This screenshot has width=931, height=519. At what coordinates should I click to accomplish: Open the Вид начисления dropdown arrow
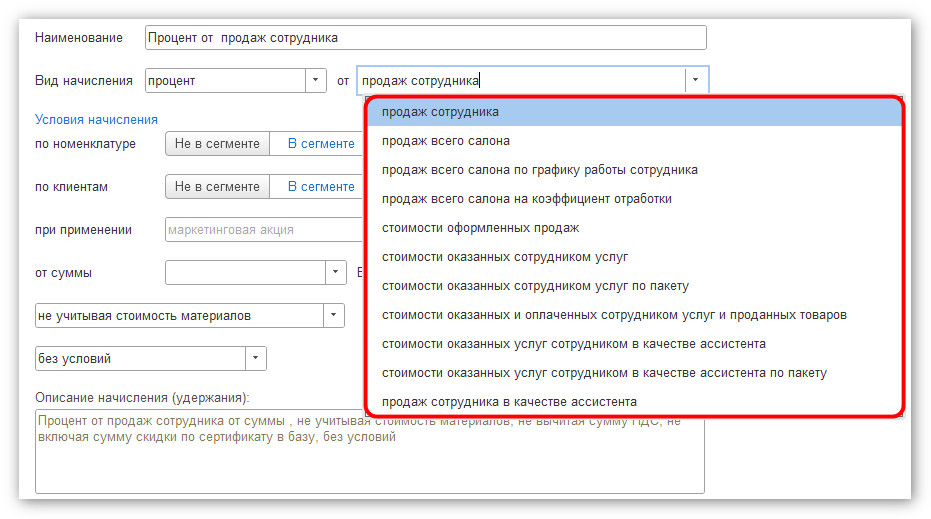[x=316, y=80]
